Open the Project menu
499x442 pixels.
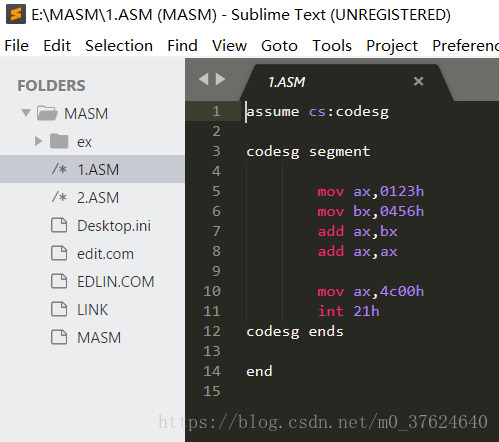pyautogui.click(x=392, y=46)
